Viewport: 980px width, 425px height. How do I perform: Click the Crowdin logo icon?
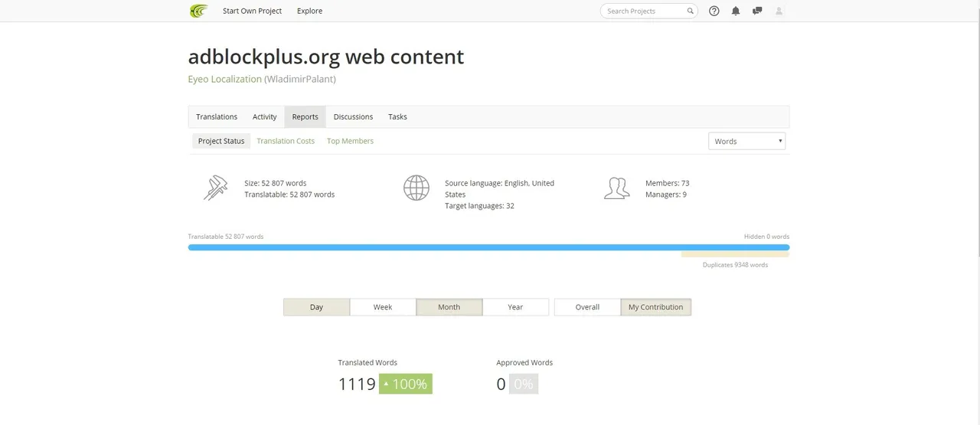pos(198,11)
